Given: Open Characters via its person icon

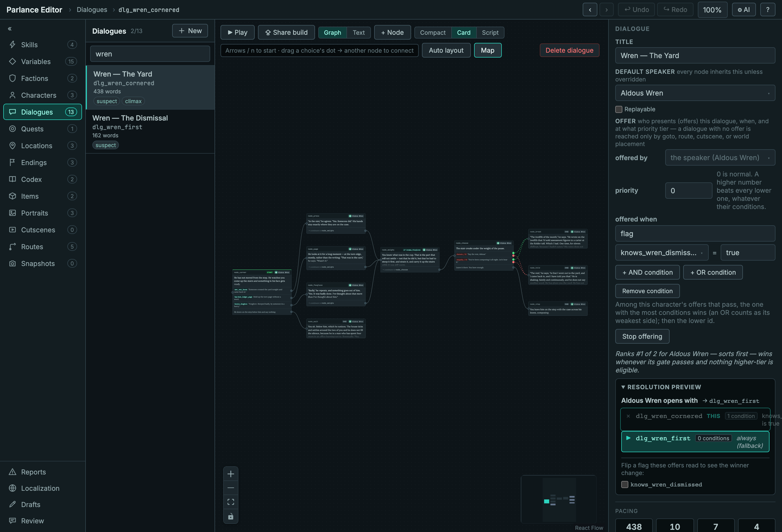Looking at the screenshot, I should (x=12, y=95).
